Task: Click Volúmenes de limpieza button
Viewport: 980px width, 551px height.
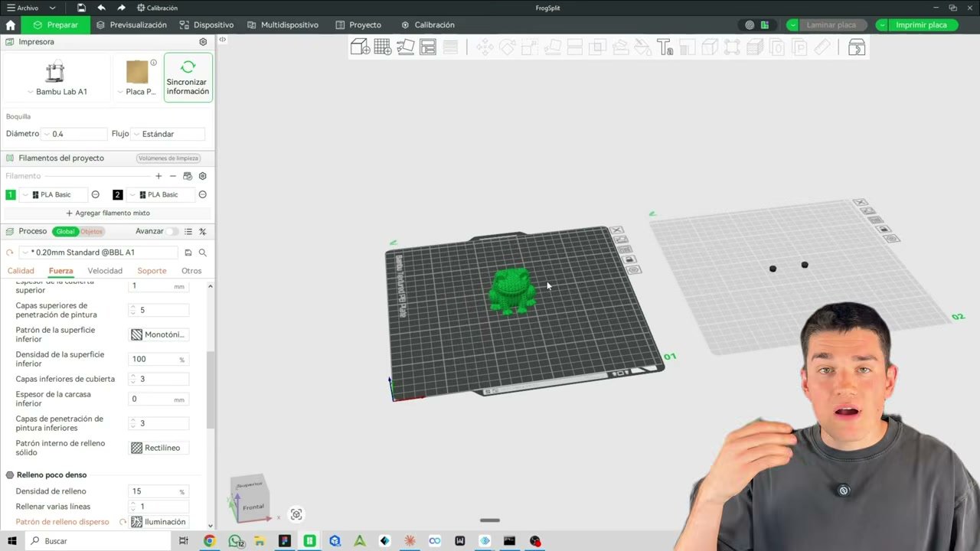Action: (168, 158)
